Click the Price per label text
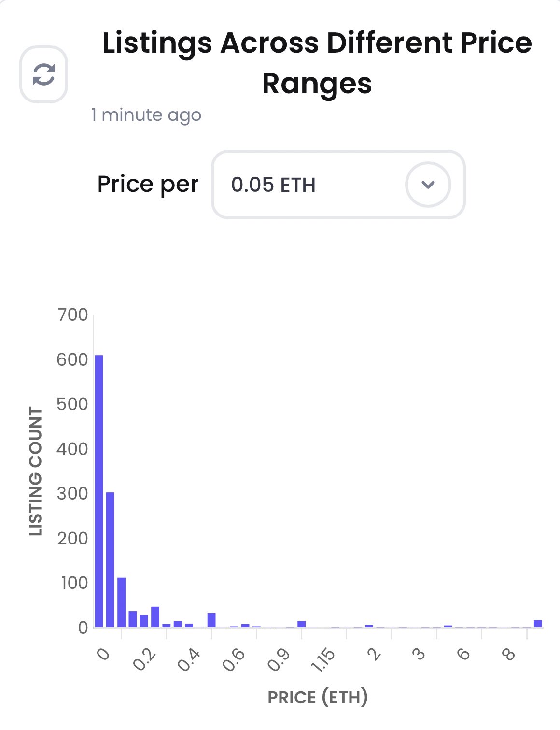 148,185
